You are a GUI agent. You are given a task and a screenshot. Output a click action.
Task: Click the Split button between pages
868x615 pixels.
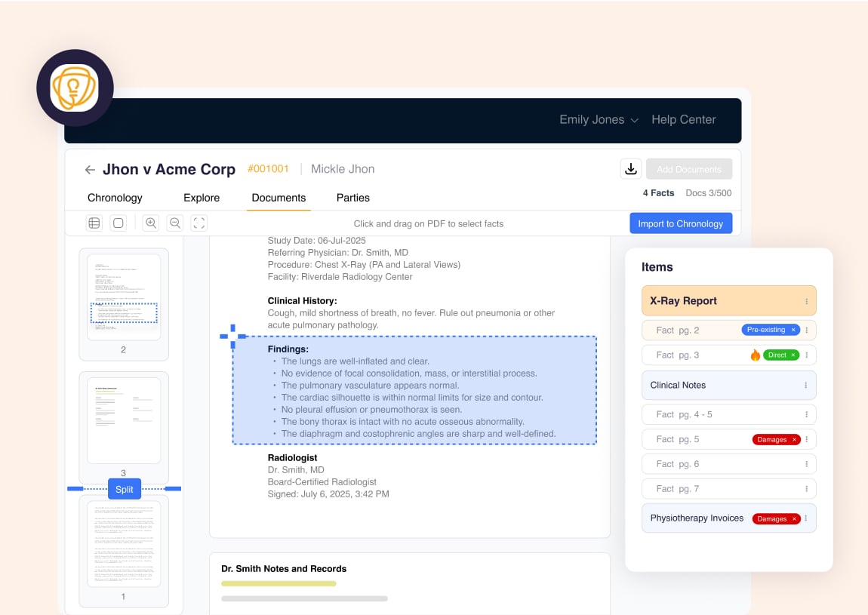click(124, 489)
